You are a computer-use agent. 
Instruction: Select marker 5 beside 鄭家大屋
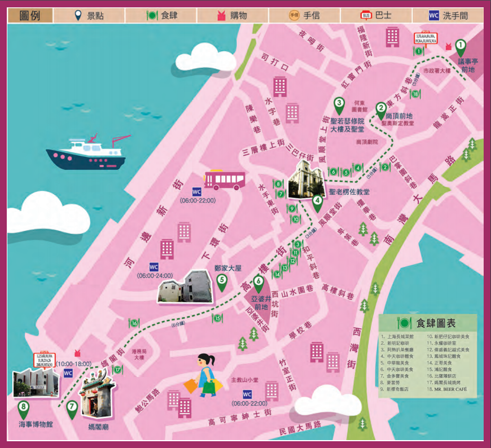pos(222,280)
